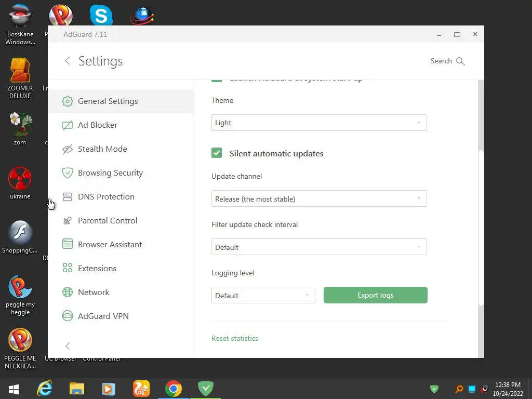Open the Skype desktop shortcut

[101, 15]
